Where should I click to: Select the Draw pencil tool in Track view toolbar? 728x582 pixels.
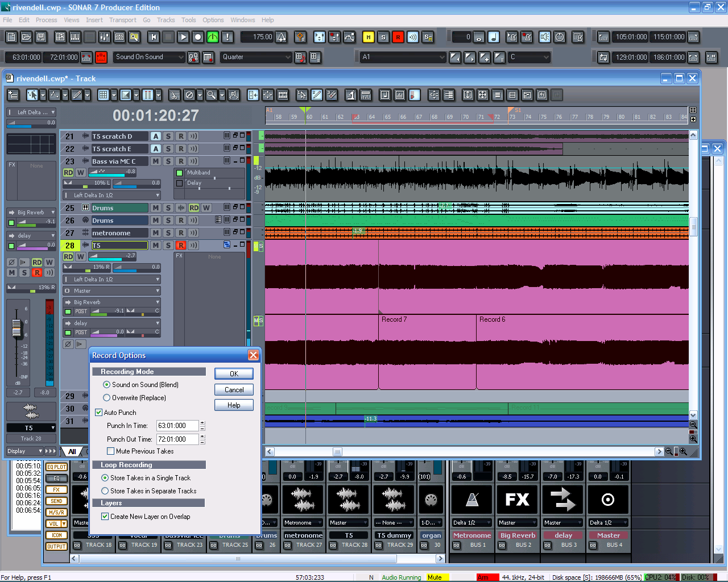[x=76, y=95]
